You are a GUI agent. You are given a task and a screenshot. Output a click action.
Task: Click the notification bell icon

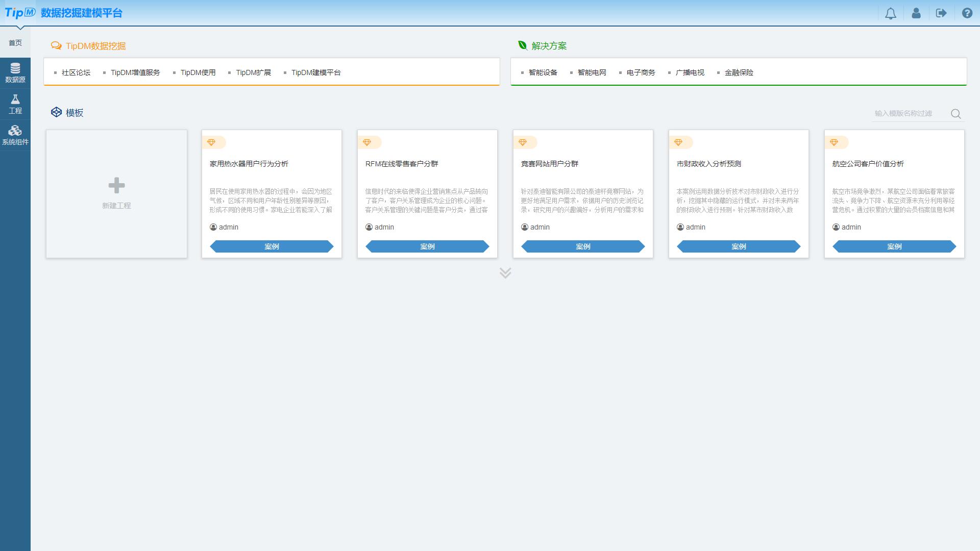click(x=891, y=13)
